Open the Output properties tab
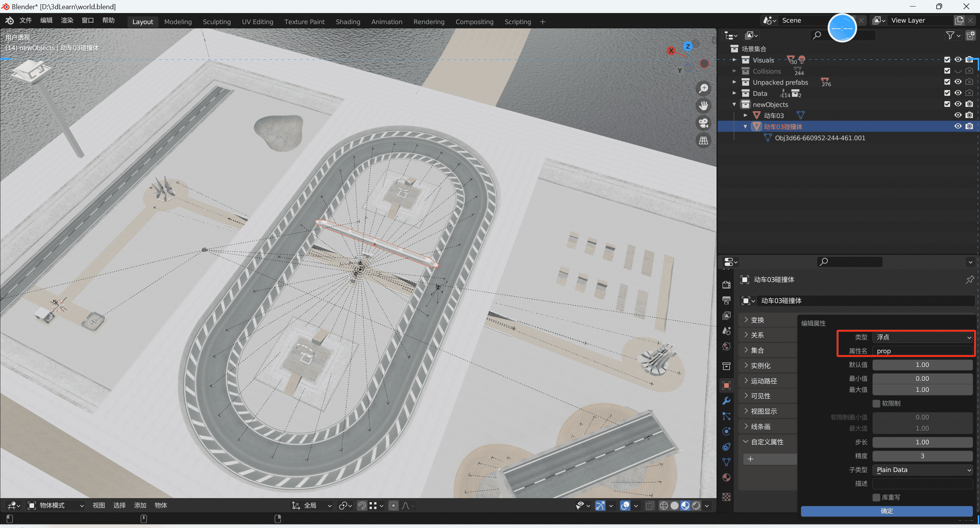The image size is (980, 528). click(726, 300)
